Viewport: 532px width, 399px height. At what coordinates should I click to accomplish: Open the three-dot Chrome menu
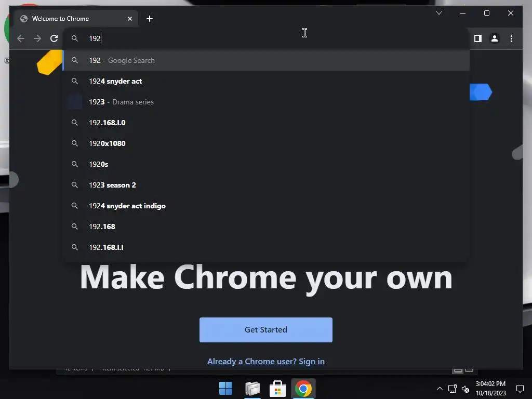[511, 38]
